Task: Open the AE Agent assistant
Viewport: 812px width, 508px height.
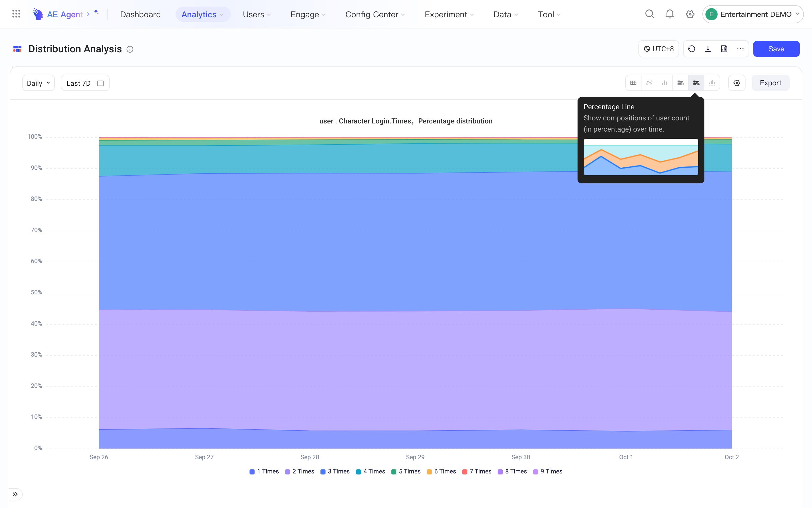Action: click(x=65, y=14)
